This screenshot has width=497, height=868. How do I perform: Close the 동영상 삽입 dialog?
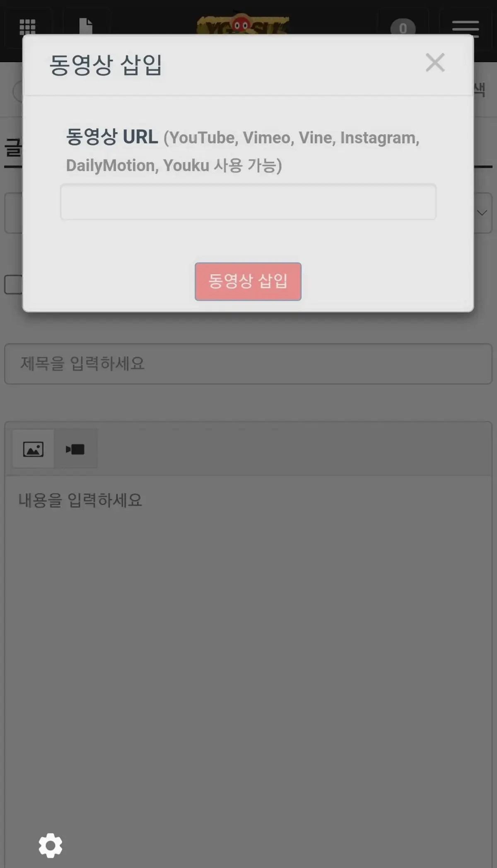[x=435, y=63]
